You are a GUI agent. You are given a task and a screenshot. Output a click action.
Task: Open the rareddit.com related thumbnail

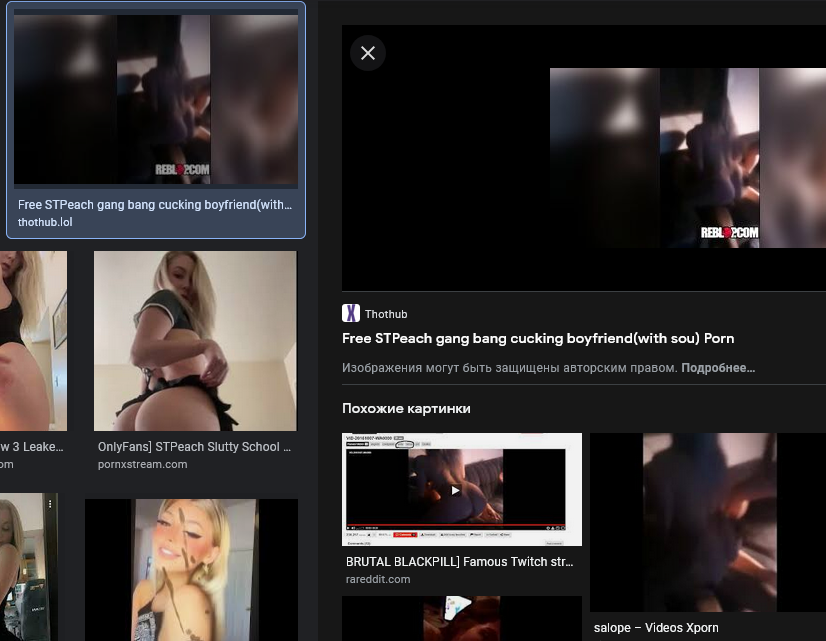point(462,489)
